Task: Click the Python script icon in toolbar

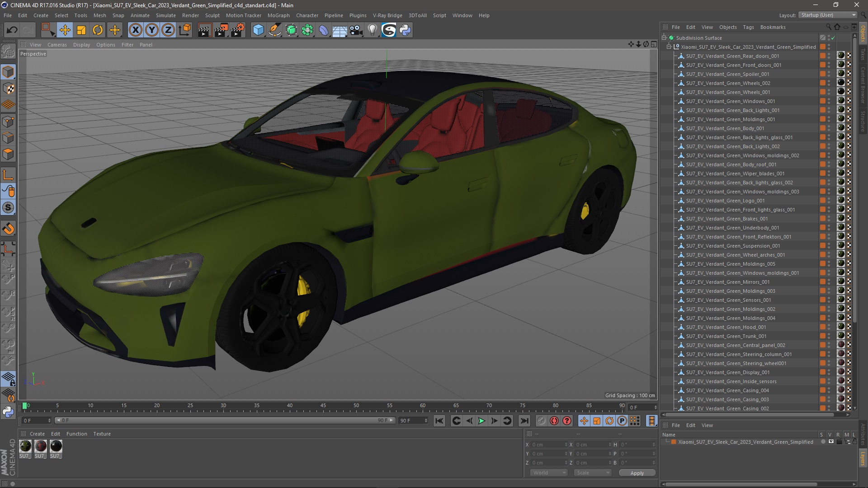Action: pos(405,30)
